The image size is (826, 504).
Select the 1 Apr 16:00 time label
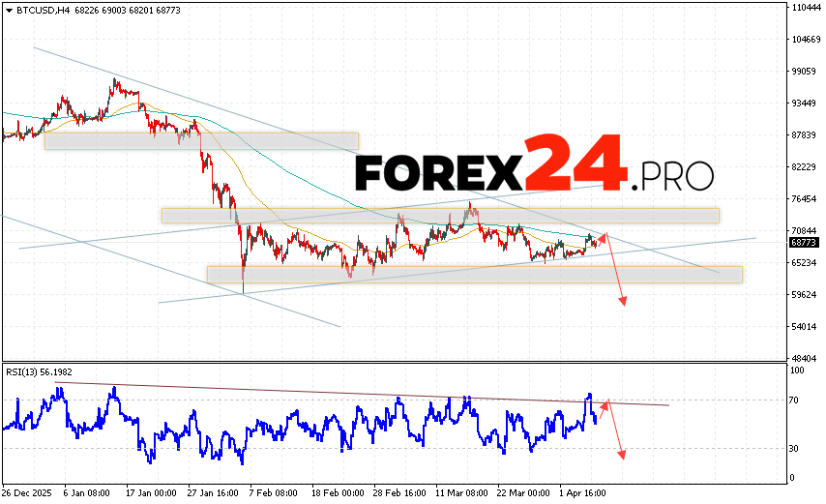pos(581,492)
